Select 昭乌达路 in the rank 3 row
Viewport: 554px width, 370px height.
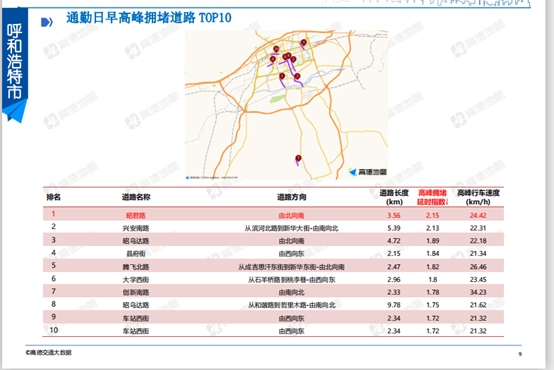136,241
